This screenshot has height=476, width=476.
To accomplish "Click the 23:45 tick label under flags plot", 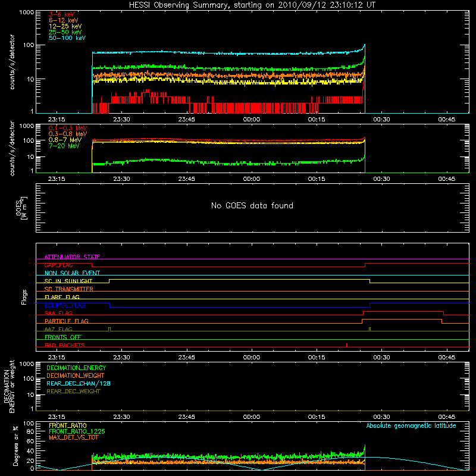I will click(x=186, y=358).
